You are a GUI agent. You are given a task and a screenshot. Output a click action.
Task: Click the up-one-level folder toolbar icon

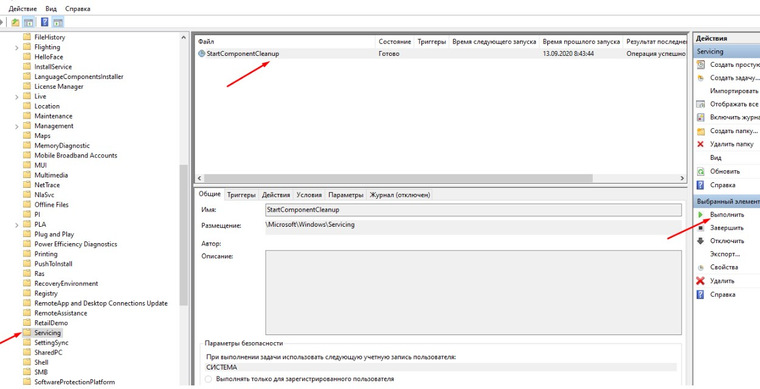tap(16, 22)
